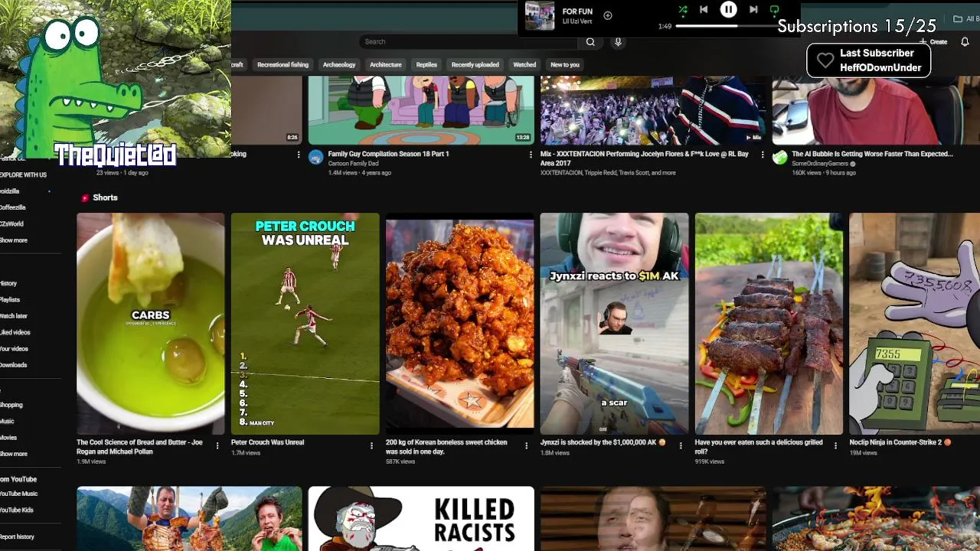The height and width of the screenshot is (551, 980).
Task: Click the Shorts section logo icon
Action: click(x=85, y=197)
